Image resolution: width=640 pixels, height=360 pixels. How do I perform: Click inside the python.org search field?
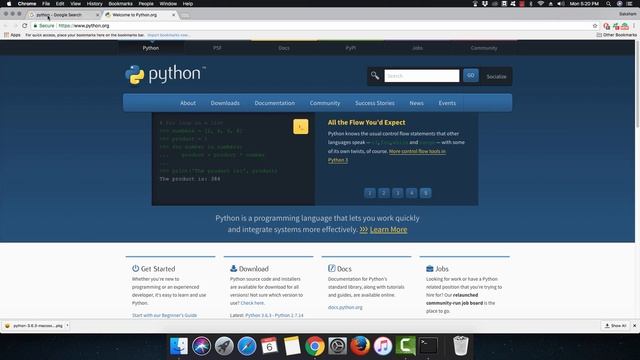[421, 76]
